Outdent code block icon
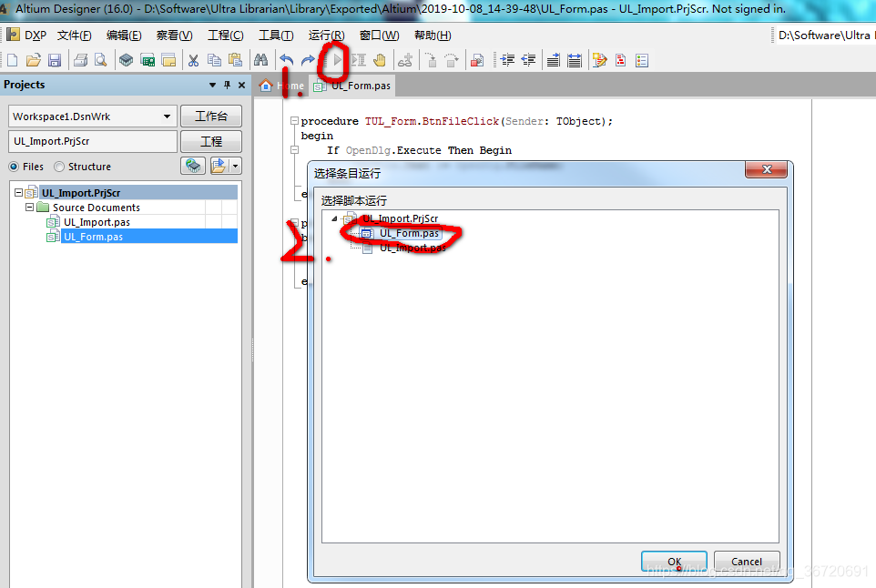This screenshot has width=876, height=588. coord(528,60)
